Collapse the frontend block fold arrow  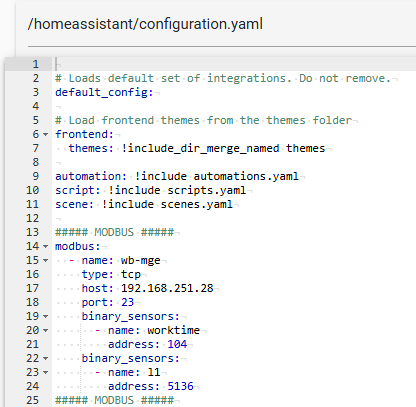[45, 134]
